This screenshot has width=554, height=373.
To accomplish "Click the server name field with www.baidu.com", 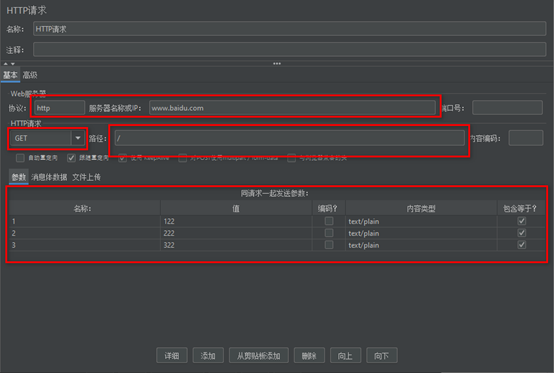I will (292, 108).
